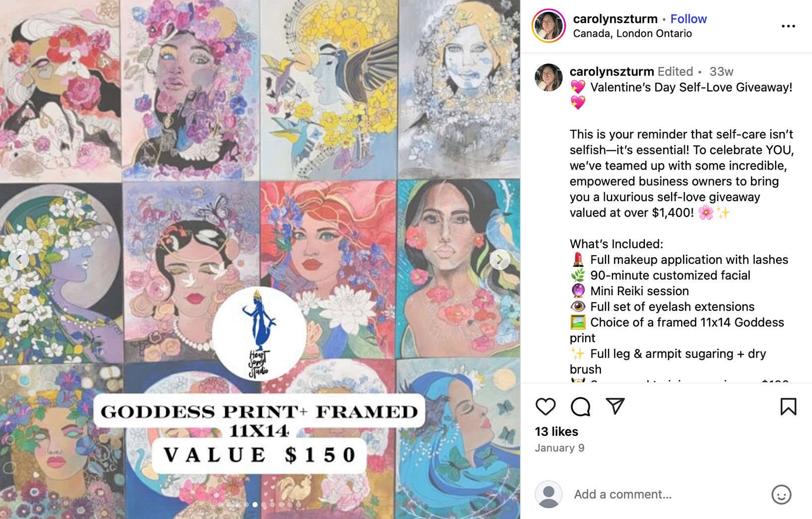Click the location link Canada, London Ontario
The height and width of the screenshot is (519, 812).
632,33
